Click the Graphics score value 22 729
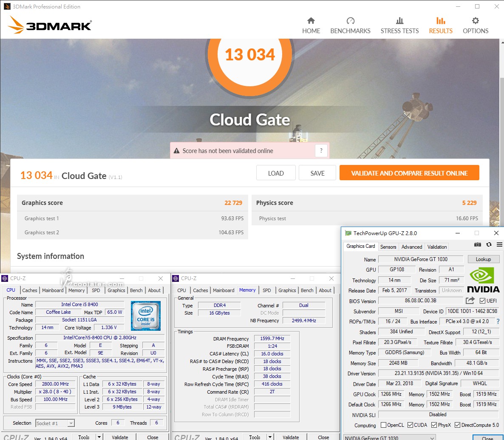Viewport: 504px width, 440px height. click(x=233, y=203)
